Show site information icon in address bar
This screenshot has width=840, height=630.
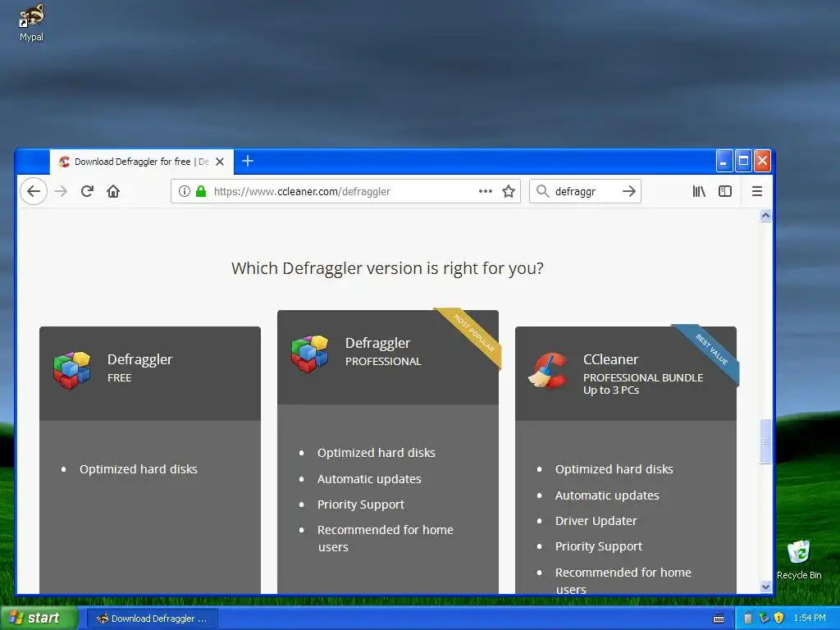pos(185,191)
